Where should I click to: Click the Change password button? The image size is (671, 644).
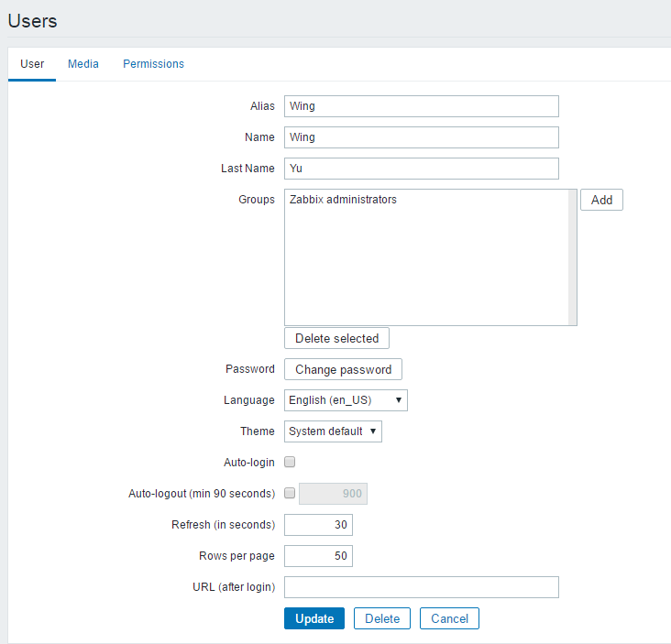343,369
